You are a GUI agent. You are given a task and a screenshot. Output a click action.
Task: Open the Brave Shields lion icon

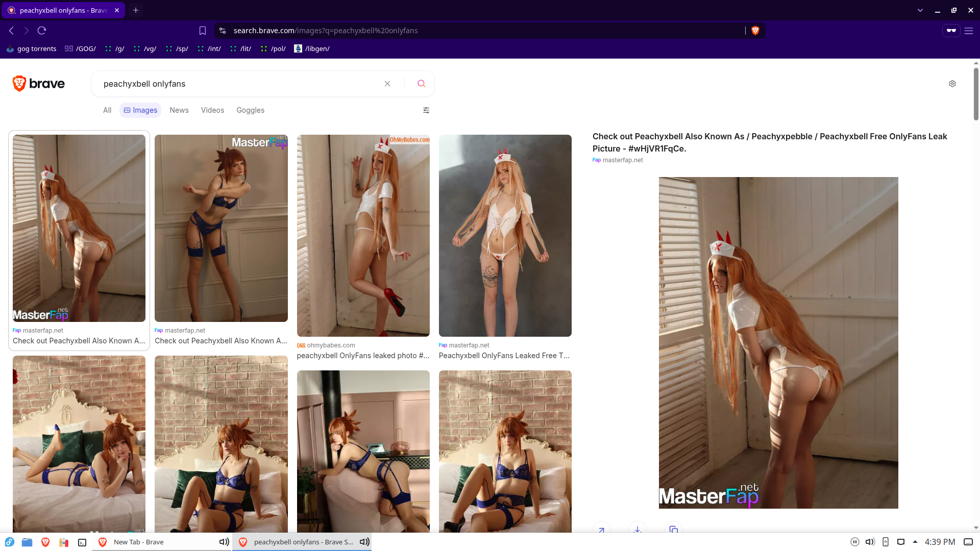click(x=755, y=31)
